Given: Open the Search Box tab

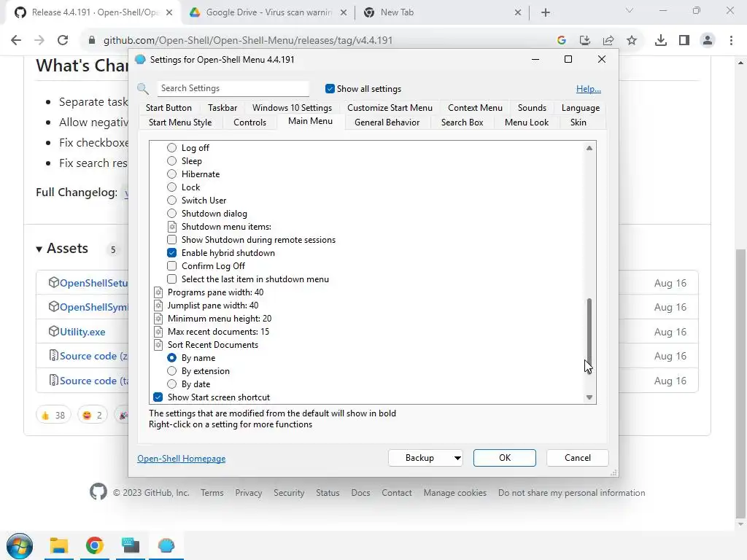Looking at the screenshot, I should 462,122.
